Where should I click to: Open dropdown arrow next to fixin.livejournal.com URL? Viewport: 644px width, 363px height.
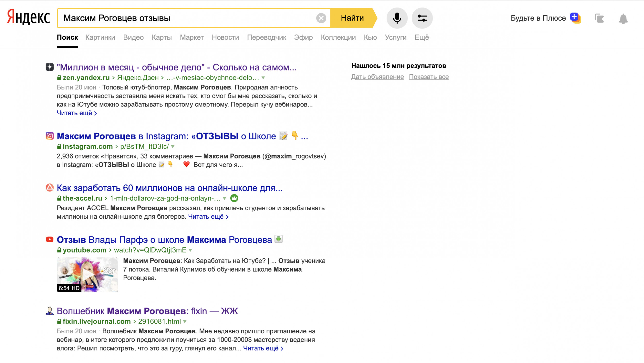(185, 322)
